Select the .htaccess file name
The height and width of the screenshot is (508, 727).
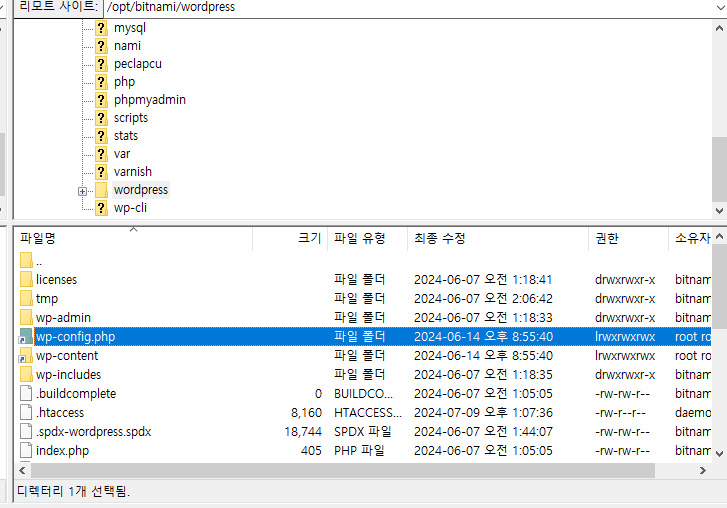point(60,413)
